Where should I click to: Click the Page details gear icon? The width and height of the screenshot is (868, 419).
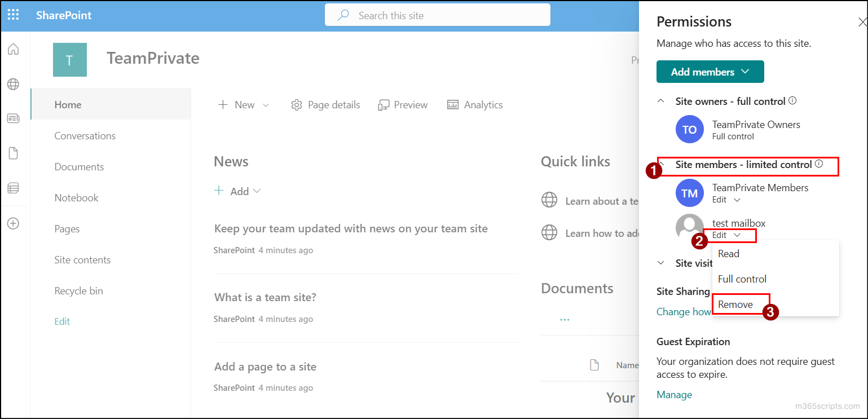296,104
